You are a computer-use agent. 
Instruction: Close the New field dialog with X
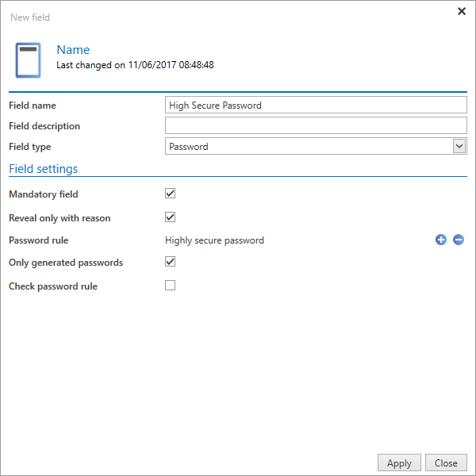[x=462, y=11]
